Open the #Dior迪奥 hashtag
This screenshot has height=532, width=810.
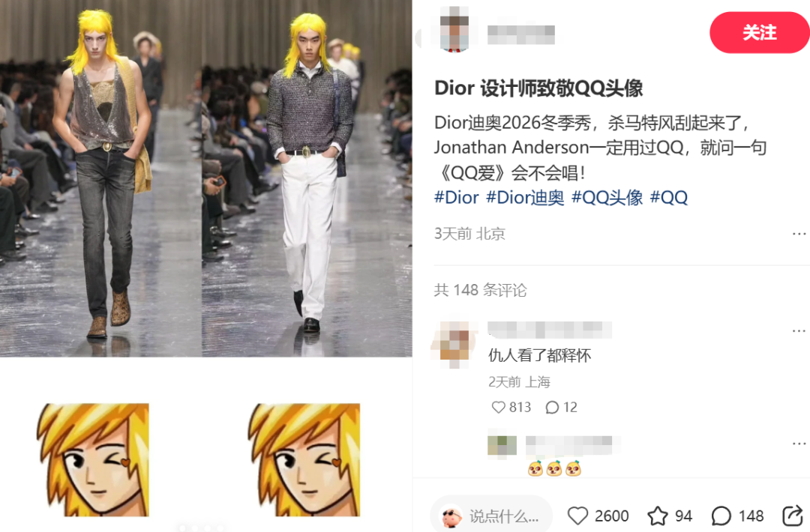point(525,198)
